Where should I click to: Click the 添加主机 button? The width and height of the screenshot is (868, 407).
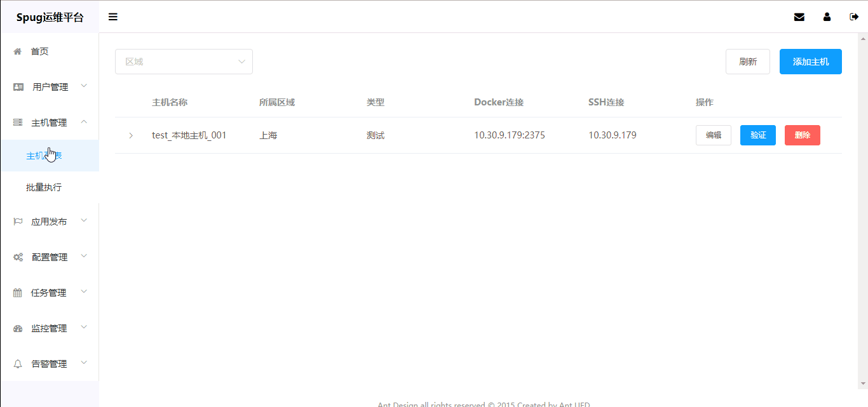[811, 62]
